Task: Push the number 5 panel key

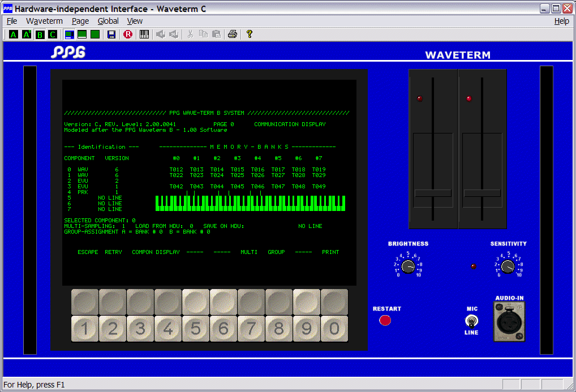Action: (196, 329)
